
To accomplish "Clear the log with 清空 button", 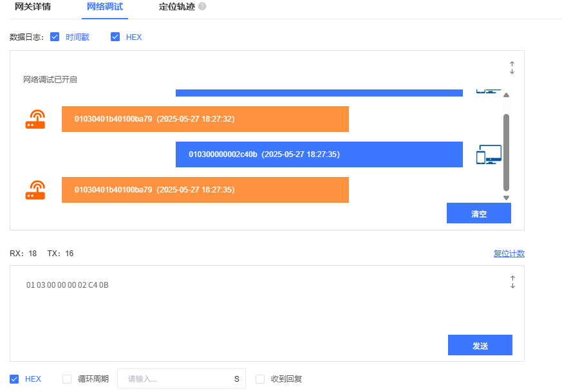I will tap(478, 213).
